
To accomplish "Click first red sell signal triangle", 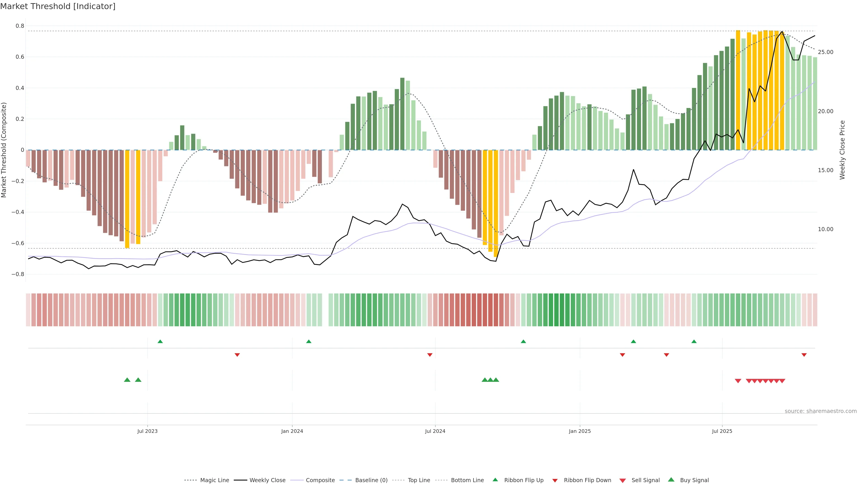I will 738,381.
